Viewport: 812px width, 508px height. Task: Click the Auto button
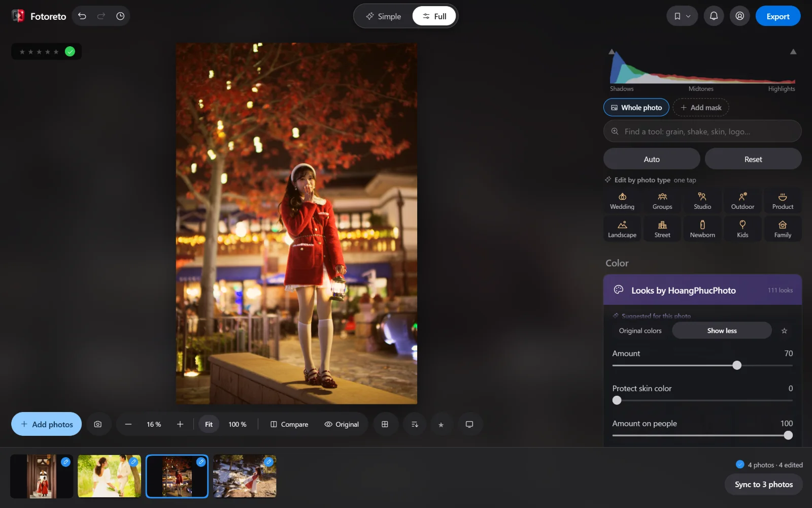[x=652, y=159]
